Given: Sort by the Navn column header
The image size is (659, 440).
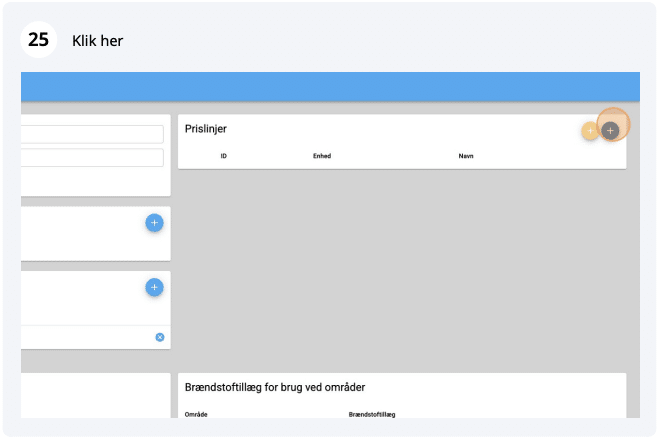Looking at the screenshot, I should click(466, 157).
